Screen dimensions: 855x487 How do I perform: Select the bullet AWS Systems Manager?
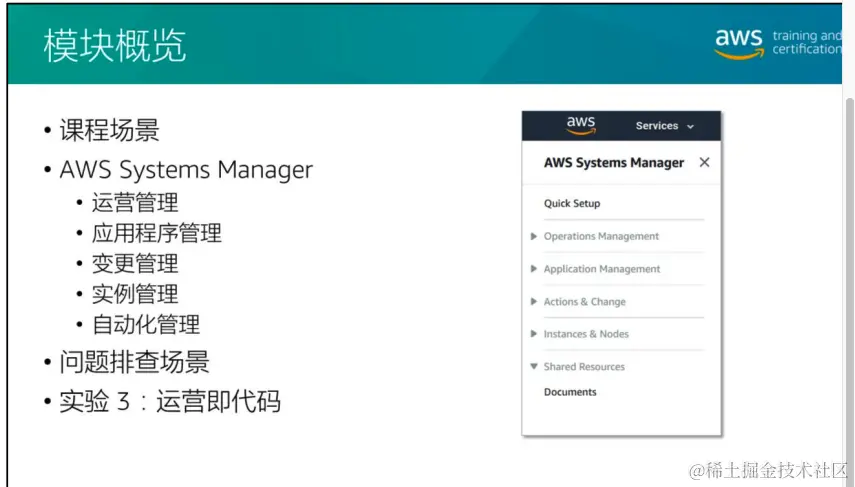(186, 170)
